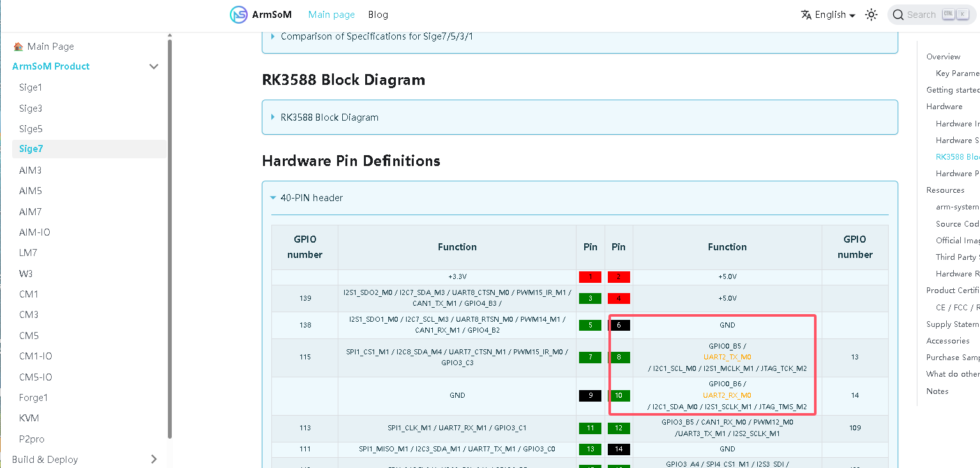Expand Comparison of Specifications for Sige7/5/3/1
980x468 pixels.
(x=377, y=36)
